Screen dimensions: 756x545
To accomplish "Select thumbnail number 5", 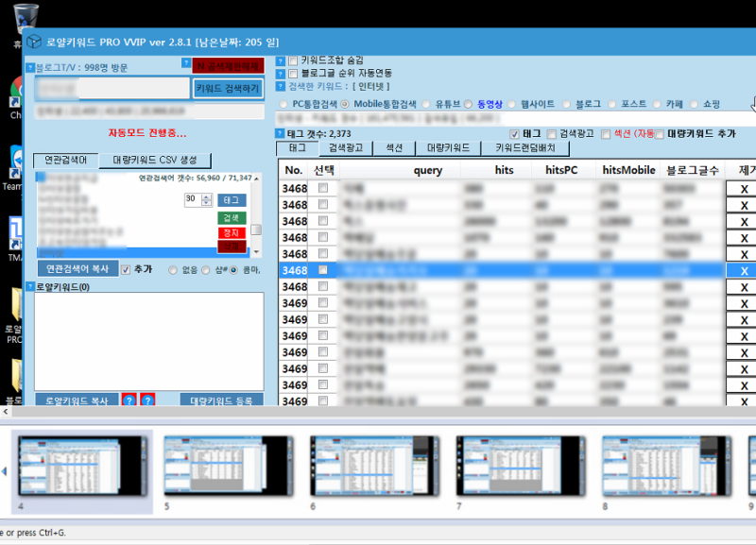I will [229, 466].
